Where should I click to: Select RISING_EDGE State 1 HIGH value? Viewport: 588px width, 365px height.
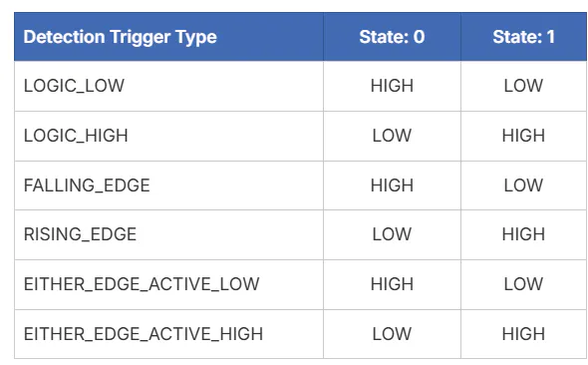click(x=523, y=234)
